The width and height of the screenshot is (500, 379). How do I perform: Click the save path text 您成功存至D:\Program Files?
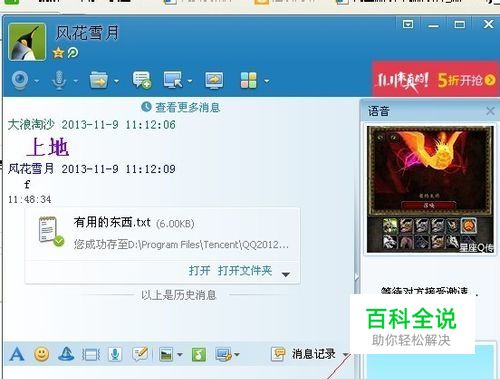pos(181,245)
